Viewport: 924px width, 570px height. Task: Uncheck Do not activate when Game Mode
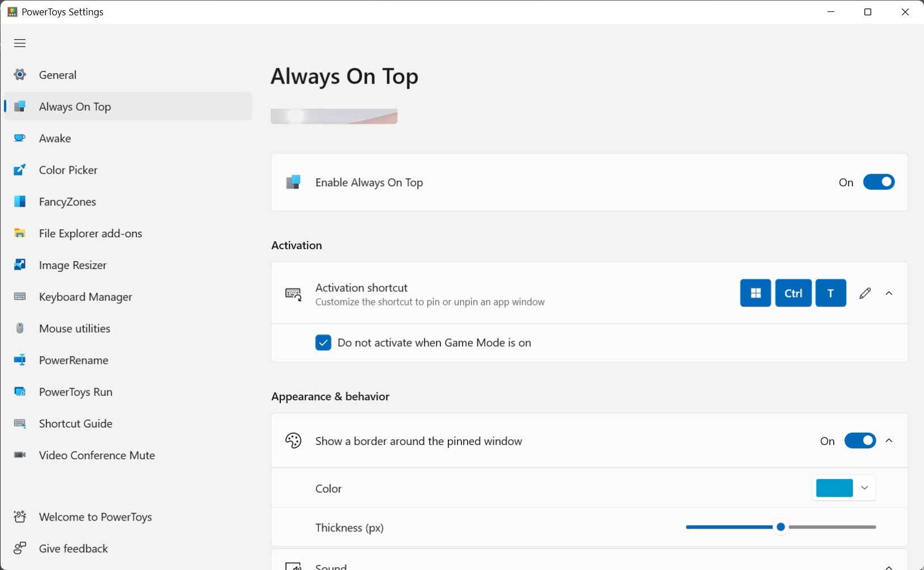[323, 342]
